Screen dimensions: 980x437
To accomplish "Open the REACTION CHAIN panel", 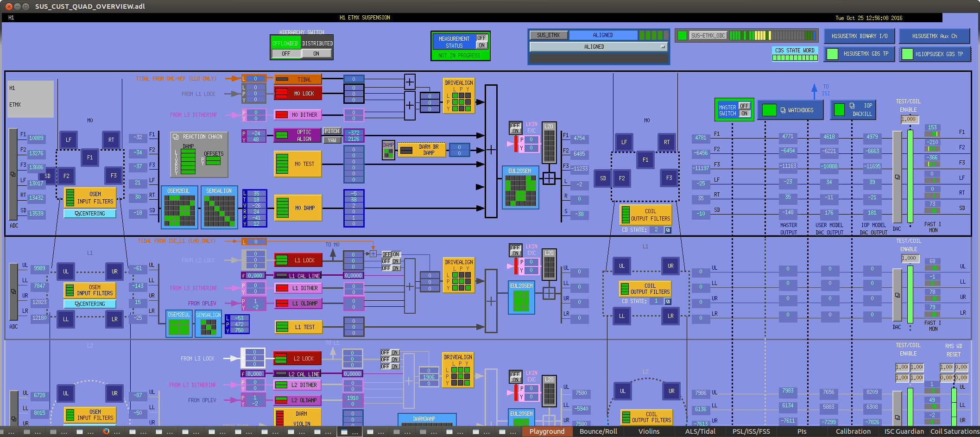I will pyautogui.click(x=199, y=155).
